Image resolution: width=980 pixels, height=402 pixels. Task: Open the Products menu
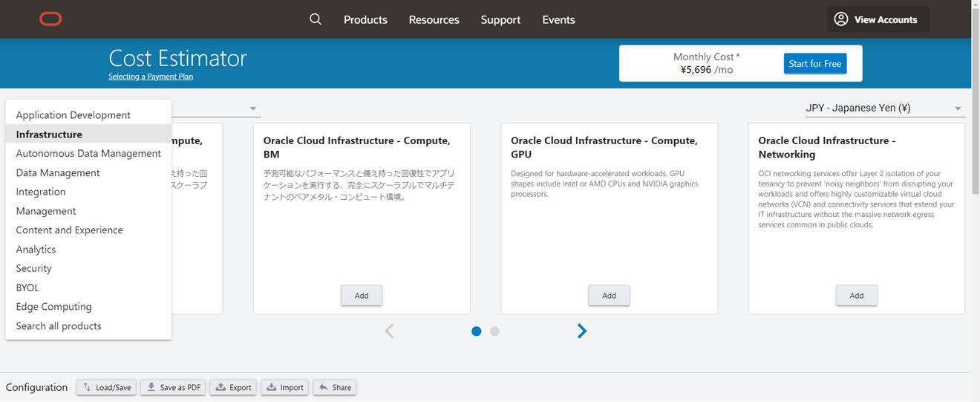[365, 19]
